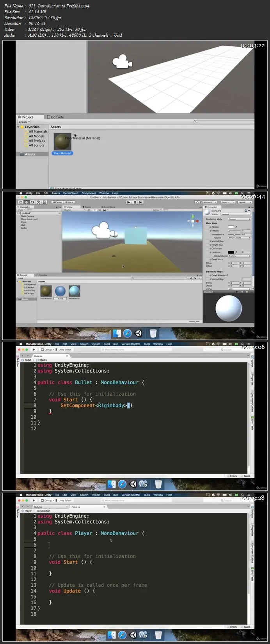Toggle the Center pivot button
270x644 pixels.
click(57, 202)
